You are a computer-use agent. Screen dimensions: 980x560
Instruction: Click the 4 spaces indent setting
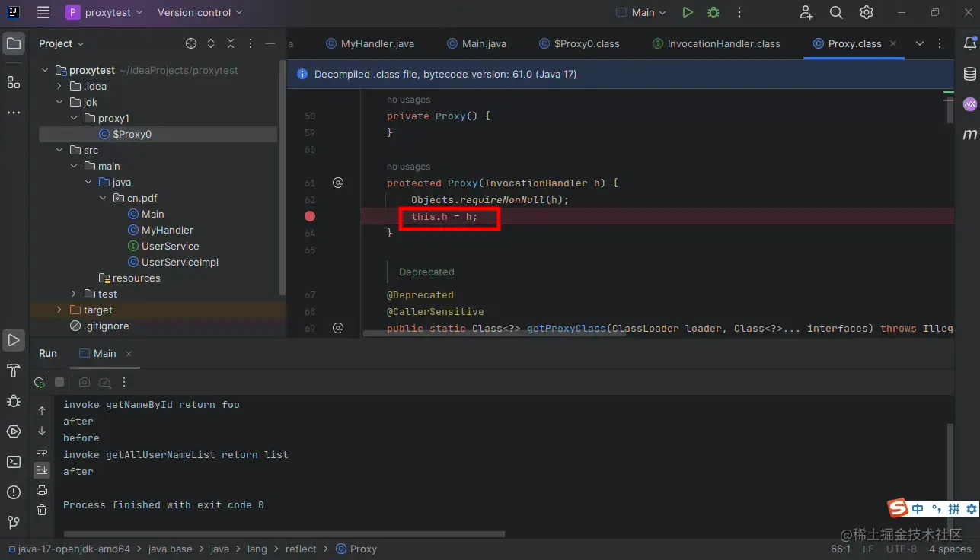950,549
